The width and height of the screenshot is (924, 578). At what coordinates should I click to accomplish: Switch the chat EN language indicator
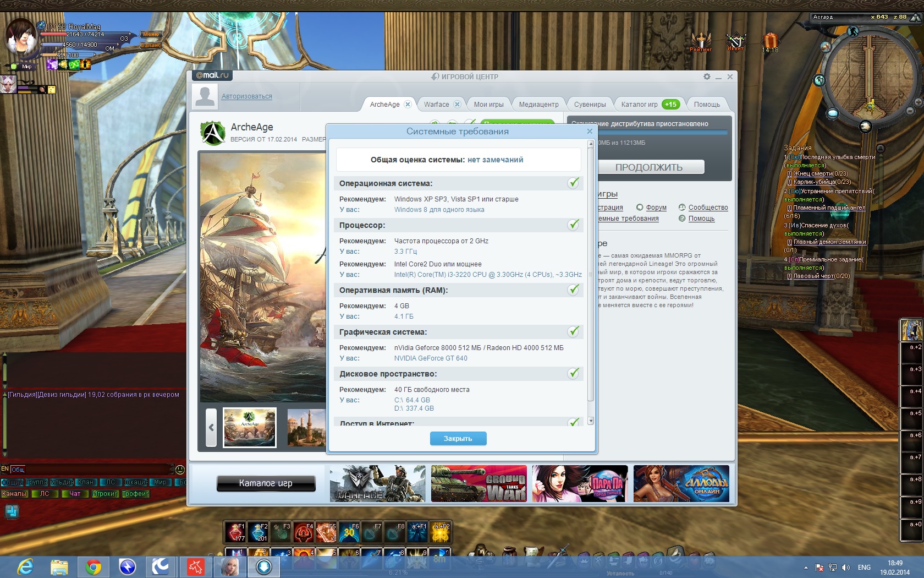coord(5,469)
